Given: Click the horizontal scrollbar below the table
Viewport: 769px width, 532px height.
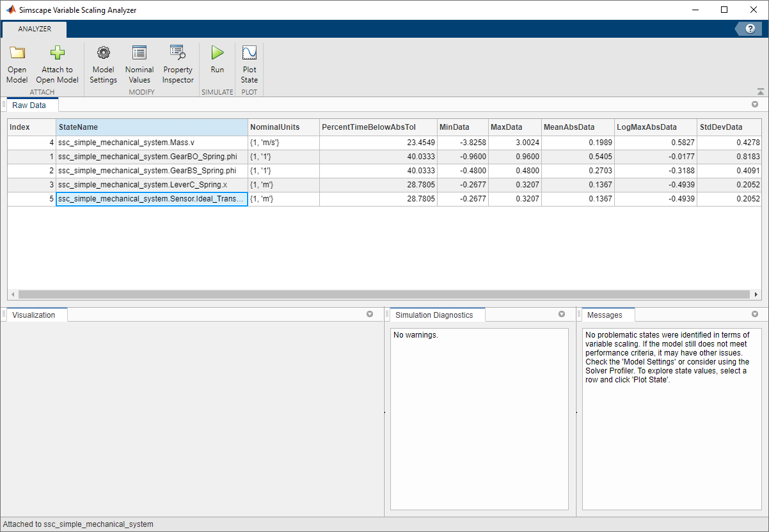Looking at the screenshot, I should [384, 294].
